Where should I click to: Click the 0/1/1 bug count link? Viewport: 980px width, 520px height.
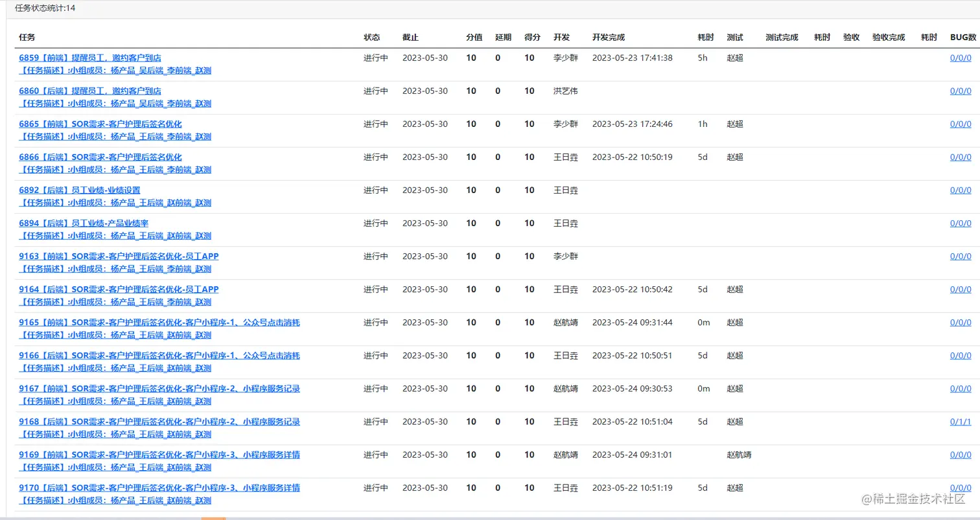[x=961, y=422]
